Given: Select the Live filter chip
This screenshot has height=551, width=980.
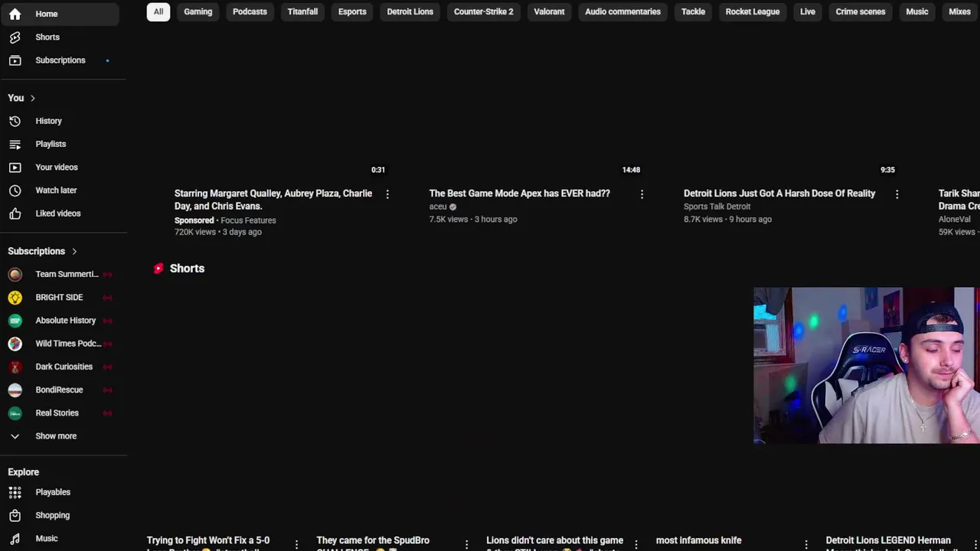Looking at the screenshot, I should 808,11.
